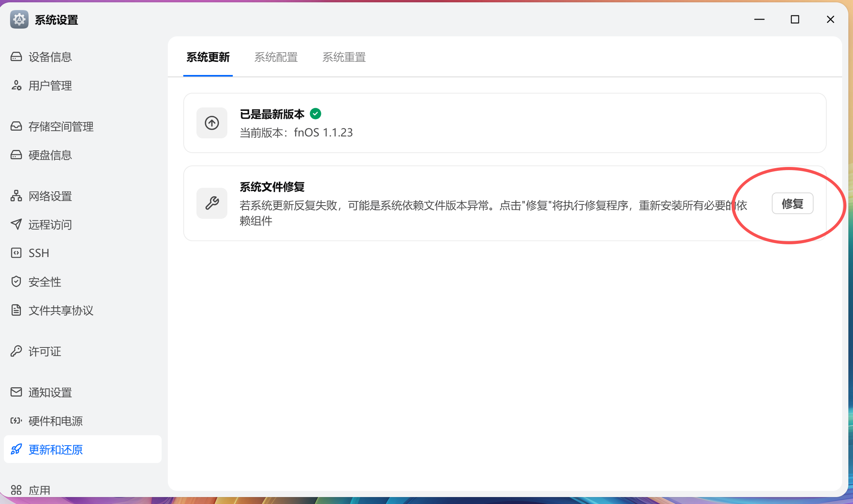
Task: Open 存储空间管理 settings
Action: click(60, 126)
